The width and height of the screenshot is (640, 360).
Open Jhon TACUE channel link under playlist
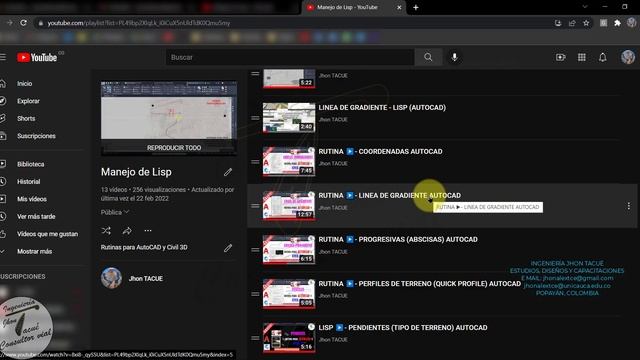pyautogui.click(x=146, y=278)
